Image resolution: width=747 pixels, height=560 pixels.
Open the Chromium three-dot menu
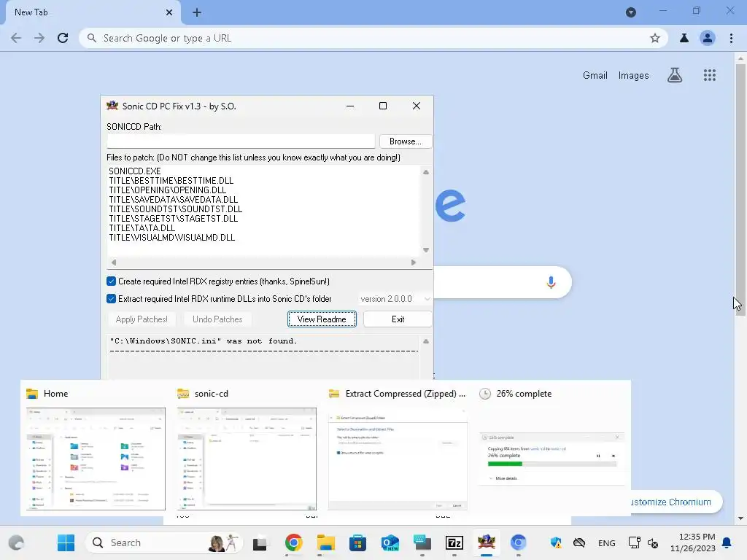click(x=731, y=38)
